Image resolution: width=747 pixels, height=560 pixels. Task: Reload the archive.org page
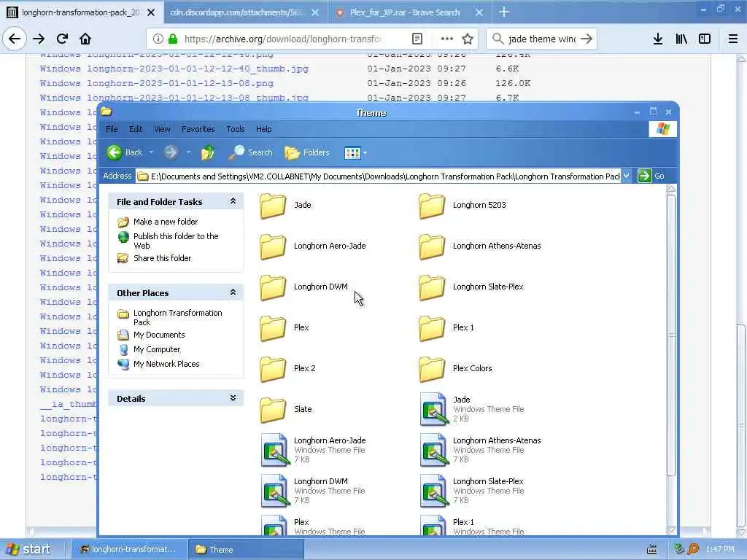[x=62, y=39]
